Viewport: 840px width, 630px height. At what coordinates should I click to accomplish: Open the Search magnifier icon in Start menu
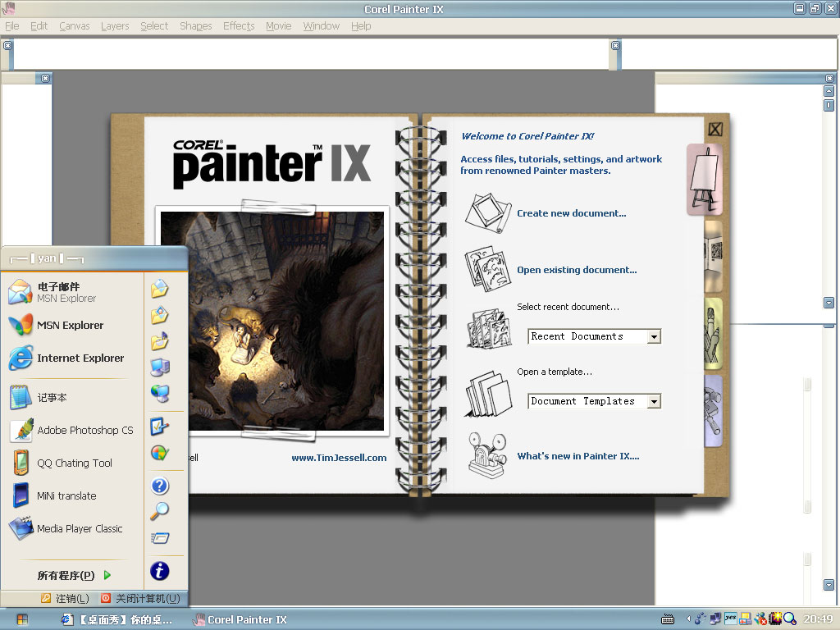tap(160, 512)
